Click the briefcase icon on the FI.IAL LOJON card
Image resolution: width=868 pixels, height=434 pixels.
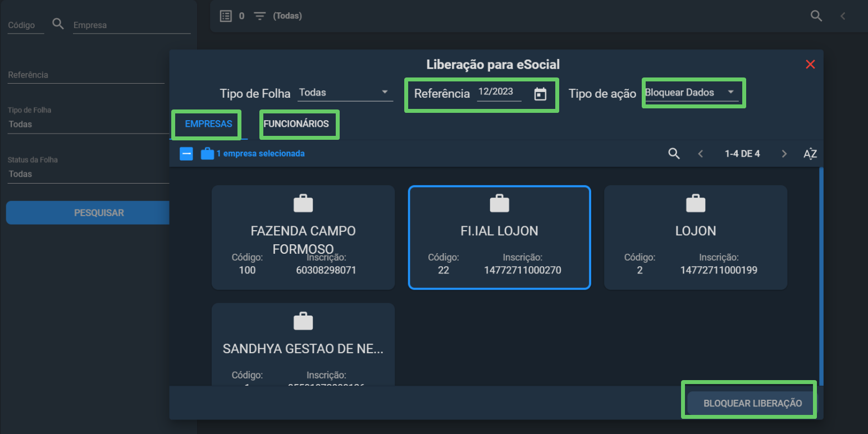pyautogui.click(x=499, y=203)
